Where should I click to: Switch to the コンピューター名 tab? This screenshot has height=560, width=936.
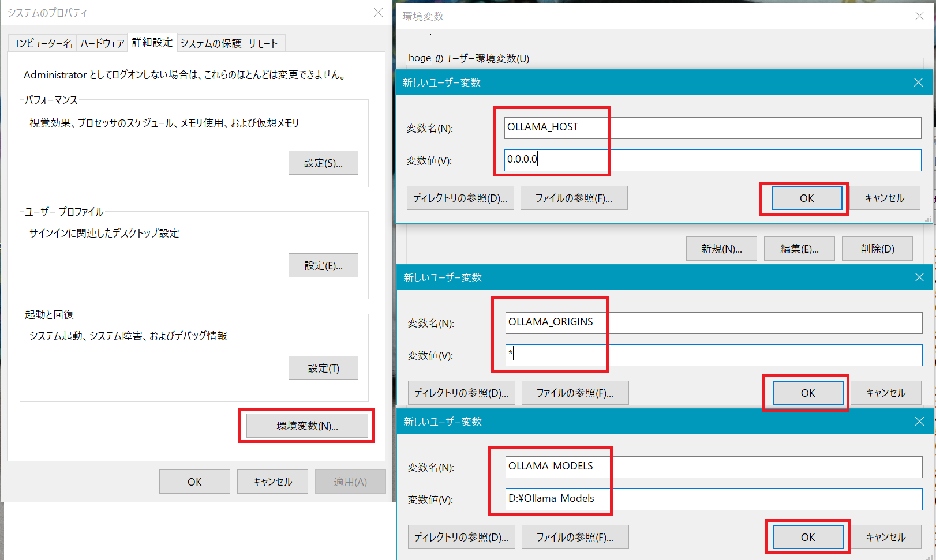tap(42, 43)
